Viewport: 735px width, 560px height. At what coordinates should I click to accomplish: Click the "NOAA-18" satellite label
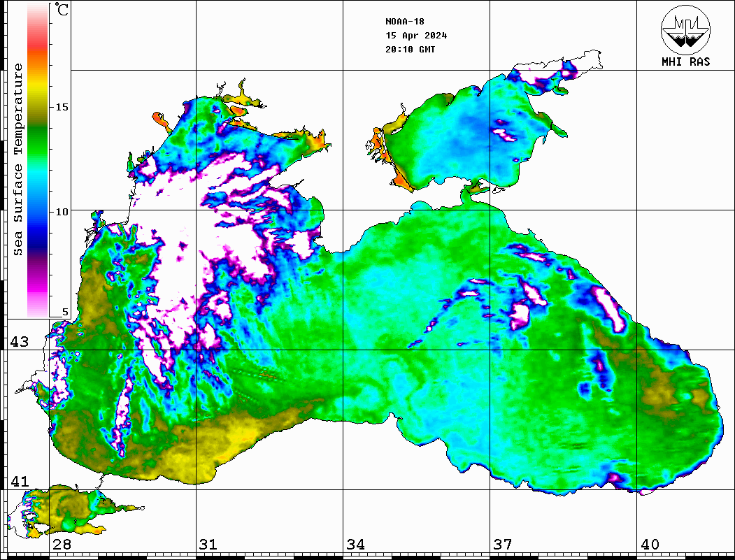coord(404,22)
